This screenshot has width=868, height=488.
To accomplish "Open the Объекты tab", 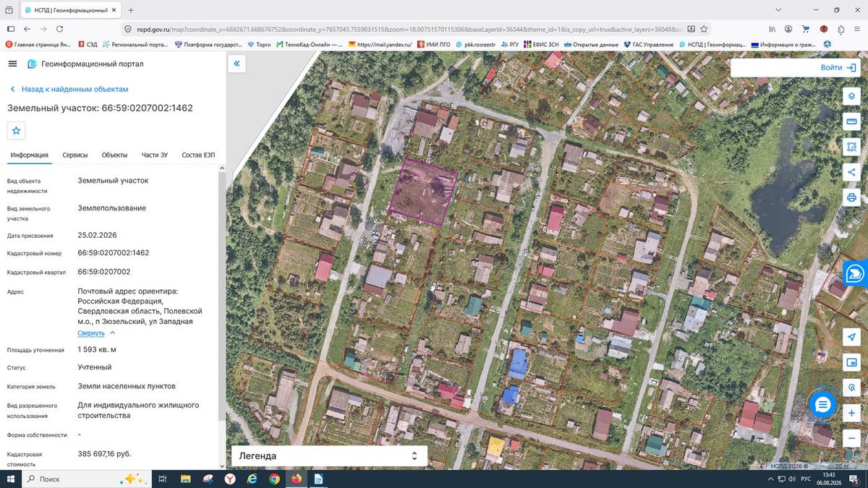I will (114, 155).
